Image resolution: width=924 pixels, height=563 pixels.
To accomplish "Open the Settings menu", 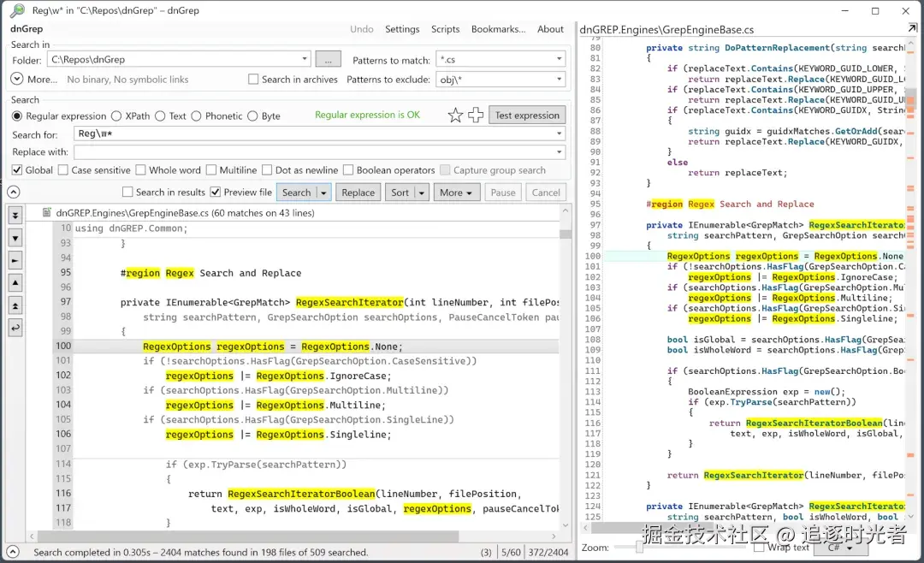I will pos(402,29).
